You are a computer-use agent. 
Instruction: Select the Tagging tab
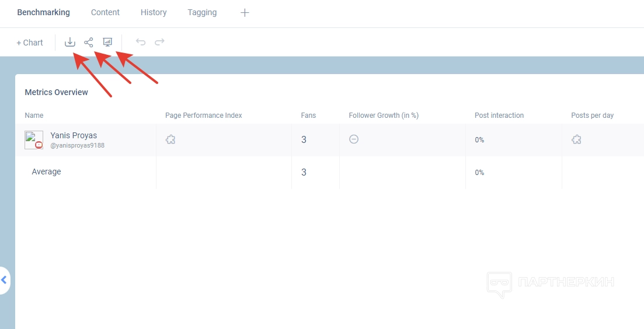coord(202,12)
